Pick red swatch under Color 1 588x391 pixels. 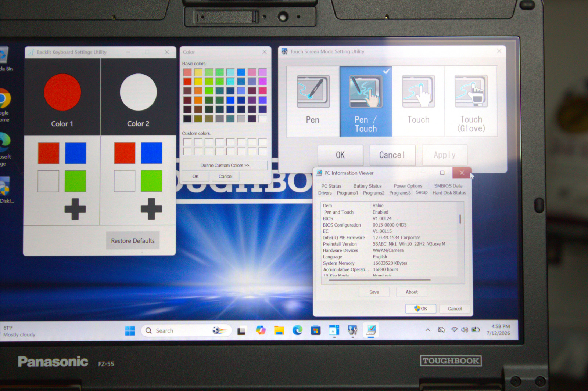pyautogui.click(x=49, y=153)
